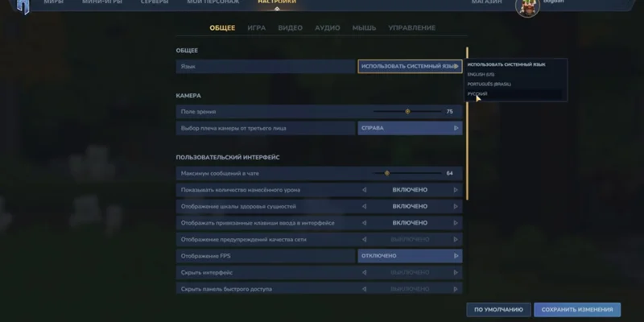Open the Язык language dropdown
Image resolution: width=644 pixels, height=322 pixels.
click(x=410, y=66)
